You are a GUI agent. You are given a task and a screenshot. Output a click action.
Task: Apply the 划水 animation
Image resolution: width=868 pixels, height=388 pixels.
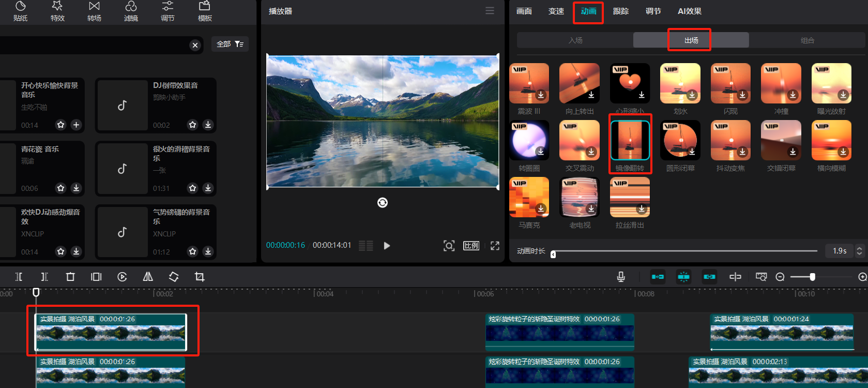click(x=680, y=83)
